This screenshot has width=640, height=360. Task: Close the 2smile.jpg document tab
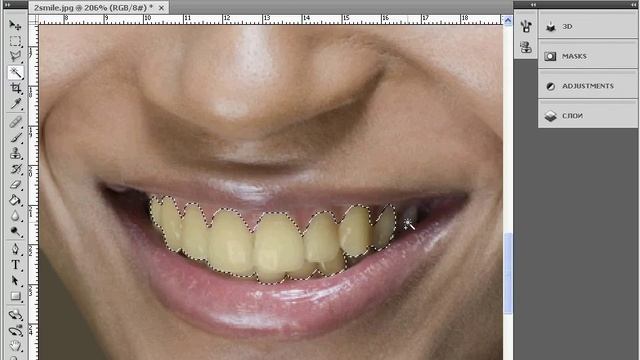coord(162,8)
